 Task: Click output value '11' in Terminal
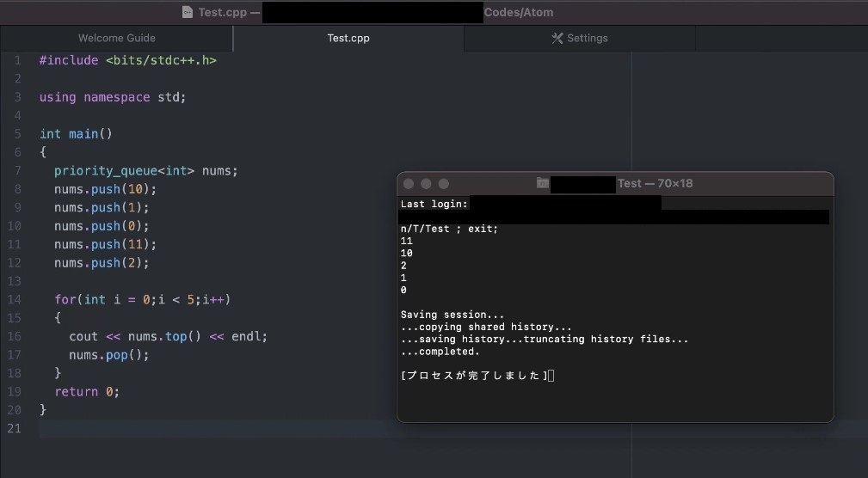[406, 242]
